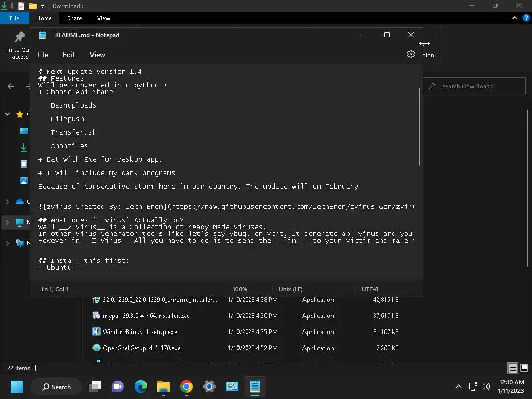Screen dimensions: 532x399
Task: Collapse the Quick access tree chevron
Action: coord(7,114)
